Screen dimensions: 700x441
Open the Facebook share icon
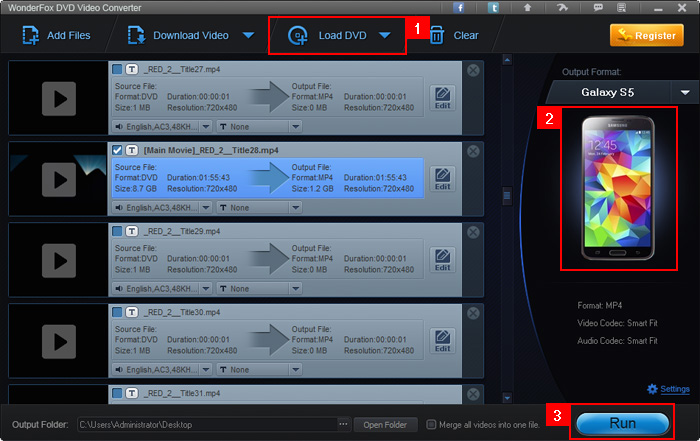458,8
